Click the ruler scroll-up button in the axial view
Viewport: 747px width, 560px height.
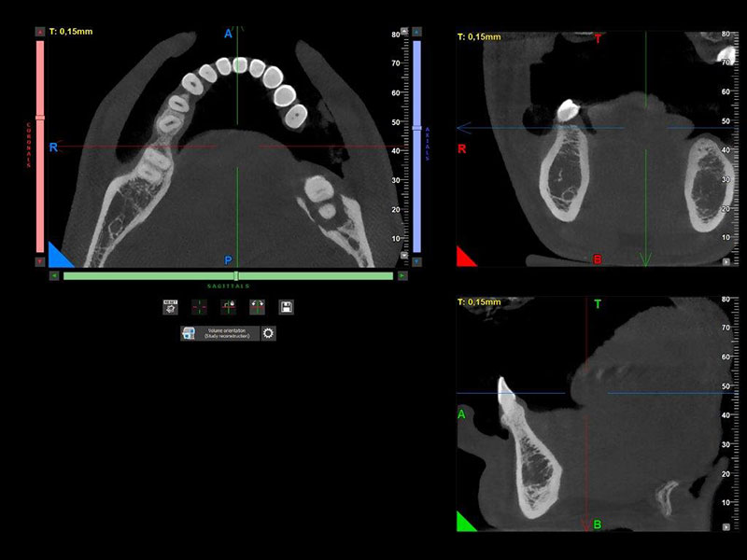pos(404,31)
